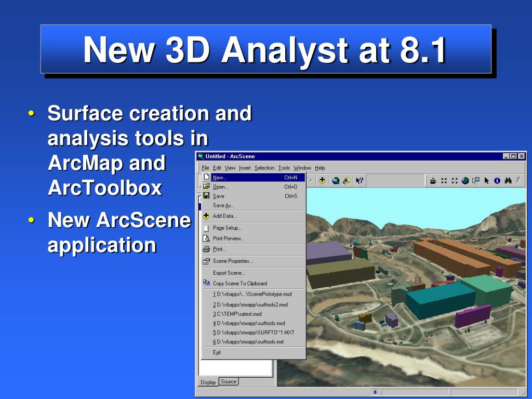Click the narrow field of view icon

pyautogui.click(x=444, y=181)
